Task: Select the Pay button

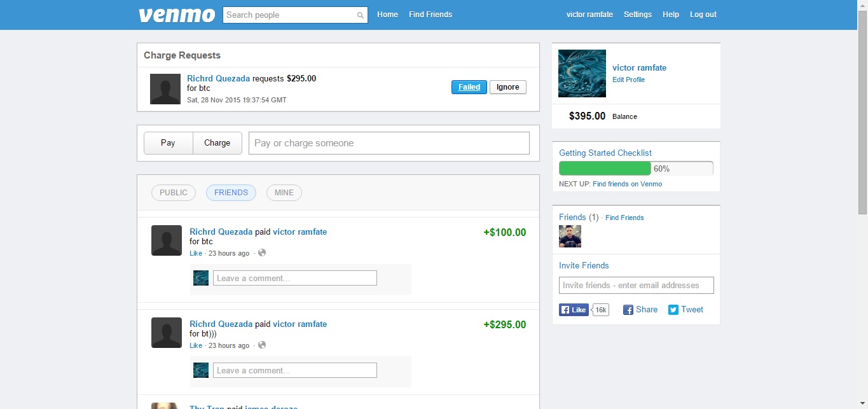Action: click(168, 143)
